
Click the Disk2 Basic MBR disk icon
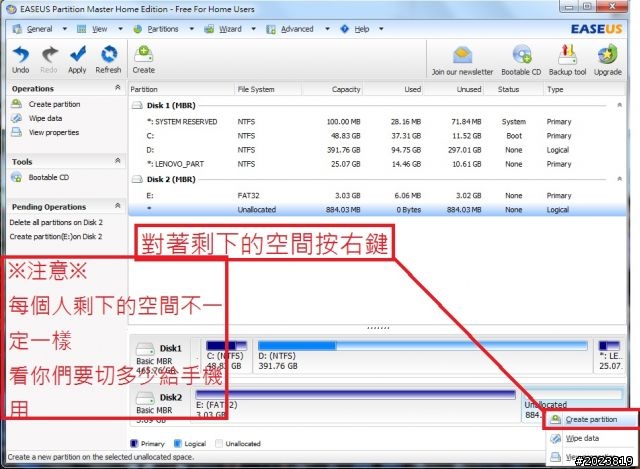(x=145, y=397)
